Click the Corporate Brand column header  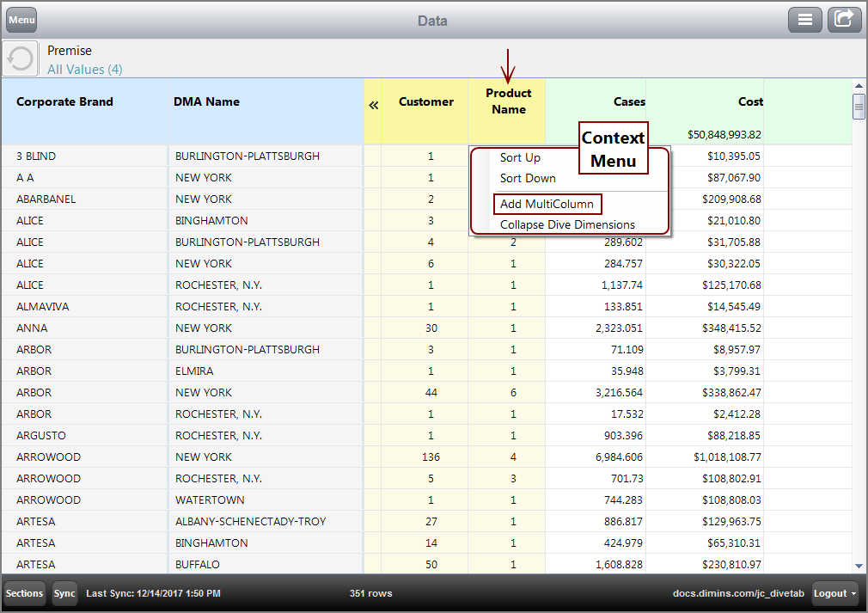pyautogui.click(x=64, y=102)
